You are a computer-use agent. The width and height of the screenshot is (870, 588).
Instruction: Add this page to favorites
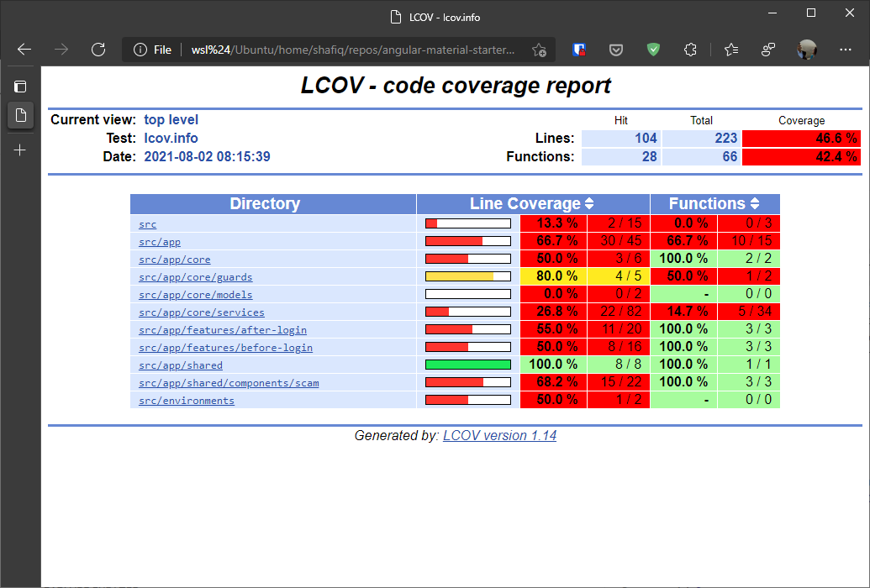click(538, 50)
